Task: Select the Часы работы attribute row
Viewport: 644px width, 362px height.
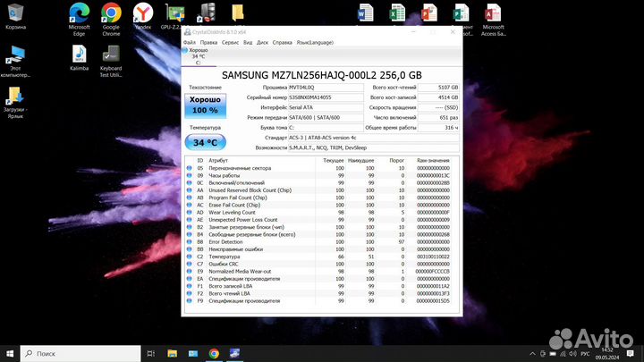Action: click(322, 175)
